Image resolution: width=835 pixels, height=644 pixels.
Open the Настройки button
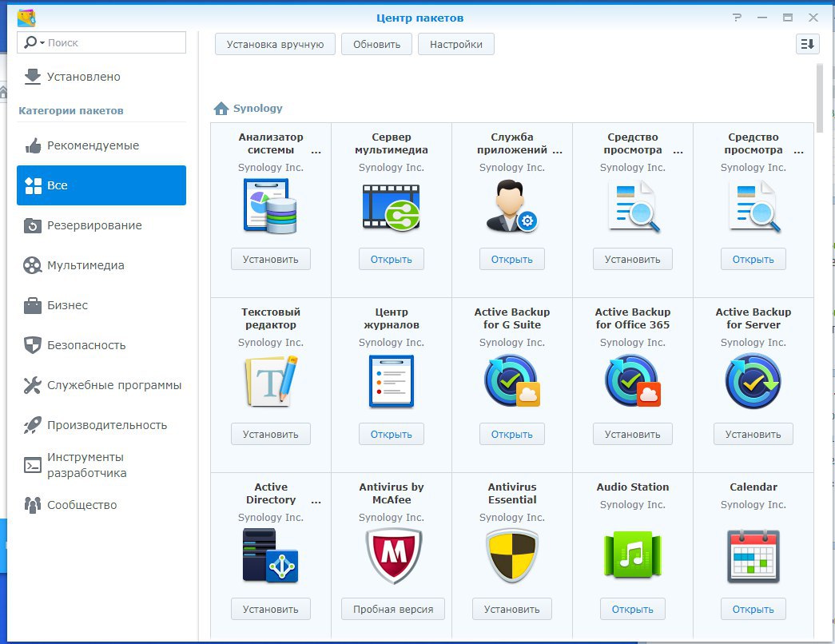pyautogui.click(x=455, y=44)
